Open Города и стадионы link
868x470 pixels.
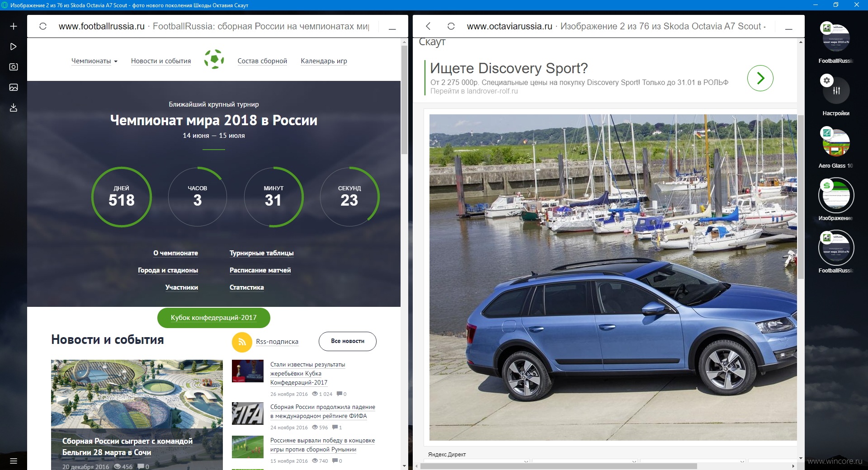[168, 270]
